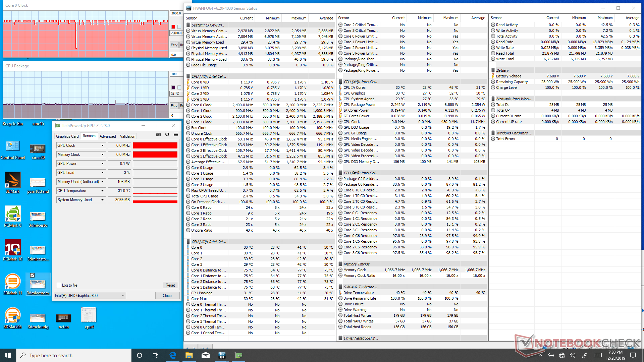
Task: Expand the GPU Clock sensor dropdown
Action: click(102, 145)
